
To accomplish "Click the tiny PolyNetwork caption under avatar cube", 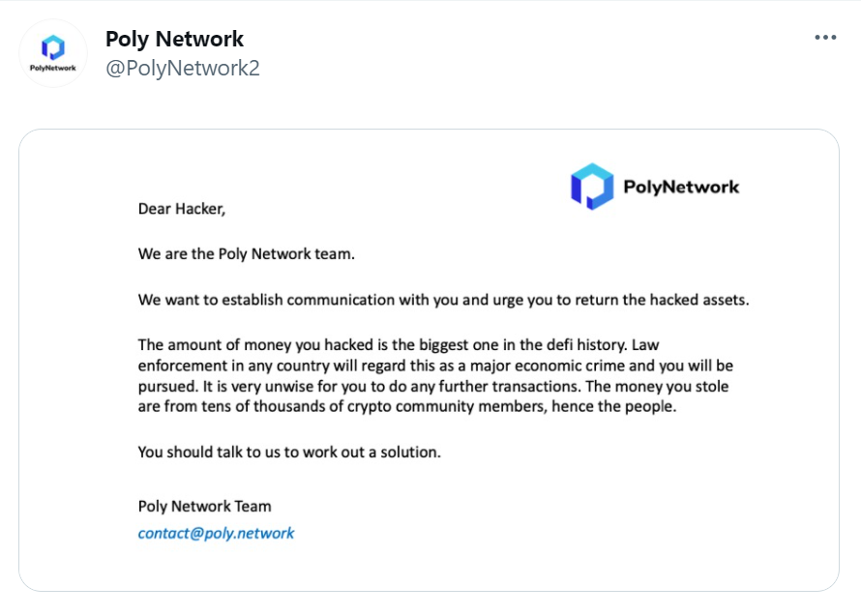I will [x=53, y=68].
